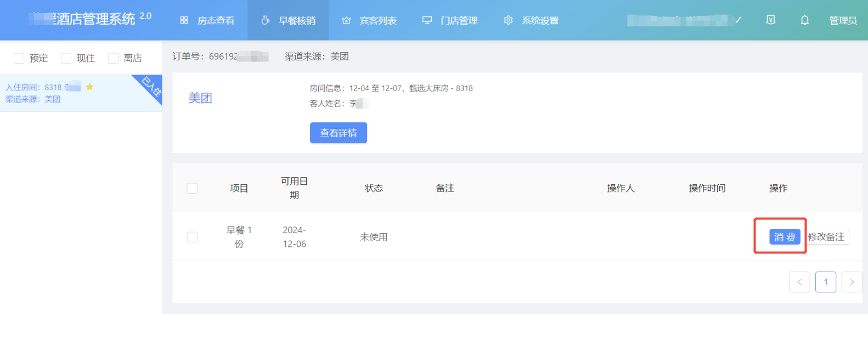Click the 操作时间 column header

tap(707, 188)
